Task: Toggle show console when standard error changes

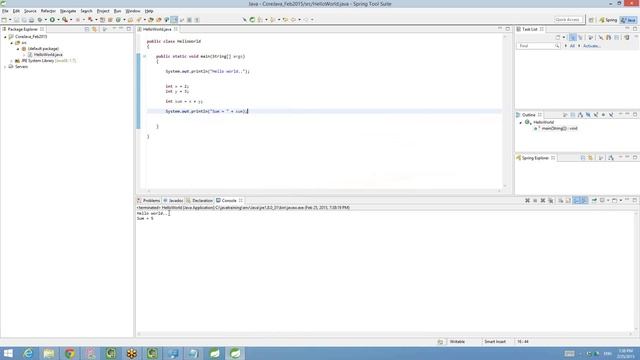Action: tap(584, 200)
